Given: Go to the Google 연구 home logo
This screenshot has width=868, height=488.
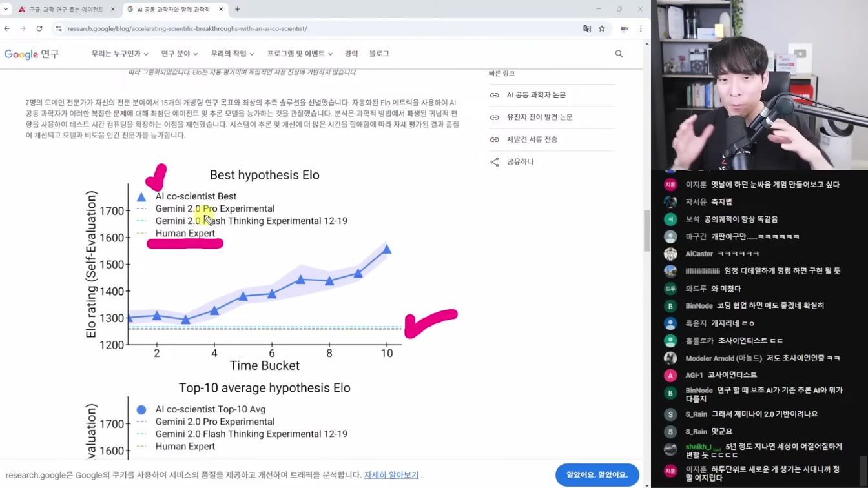Looking at the screenshot, I should 32,54.
